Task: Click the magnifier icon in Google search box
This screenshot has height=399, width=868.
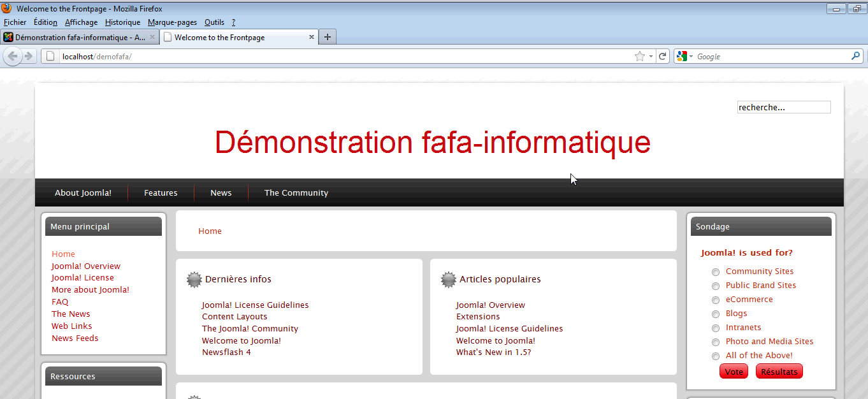Action: (x=856, y=56)
